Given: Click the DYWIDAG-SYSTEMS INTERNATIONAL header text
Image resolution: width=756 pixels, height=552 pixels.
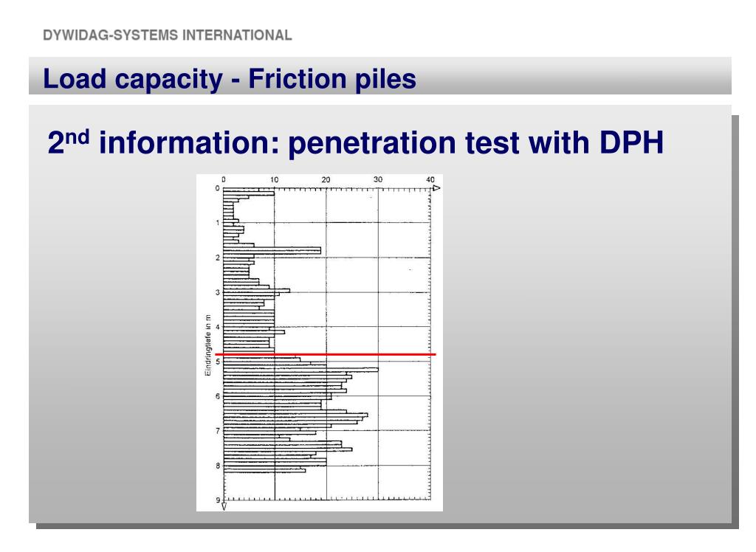Looking at the screenshot, I should (x=168, y=35).
